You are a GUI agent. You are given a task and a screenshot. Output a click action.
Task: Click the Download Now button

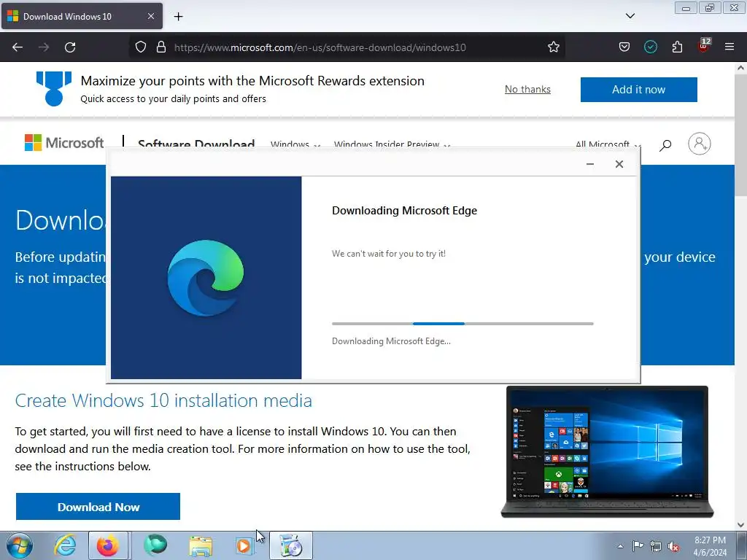[x=98, y=507]
